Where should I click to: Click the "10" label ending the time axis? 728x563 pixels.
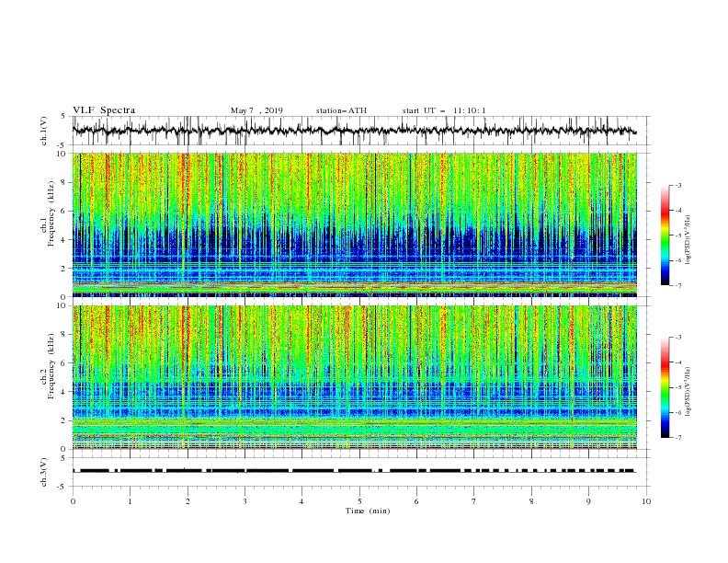tap(646, 501)
